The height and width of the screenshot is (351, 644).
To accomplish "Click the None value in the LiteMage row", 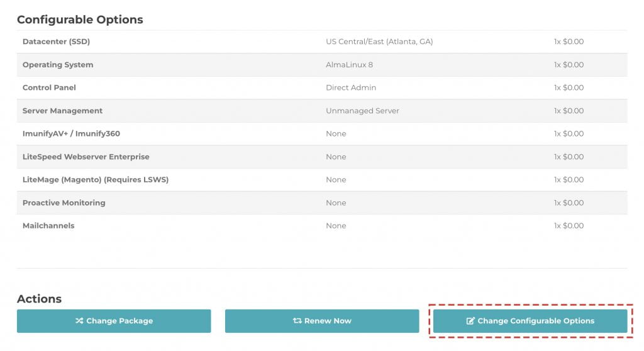I will 336,180.
